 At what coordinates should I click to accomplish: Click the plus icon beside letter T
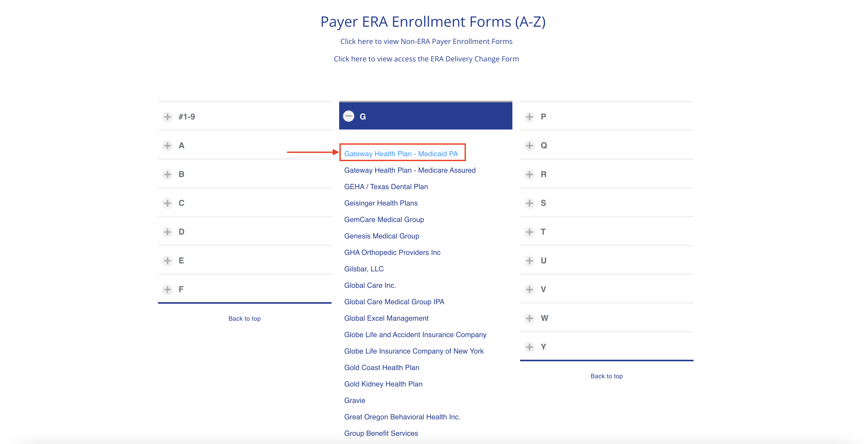[529, 232]
